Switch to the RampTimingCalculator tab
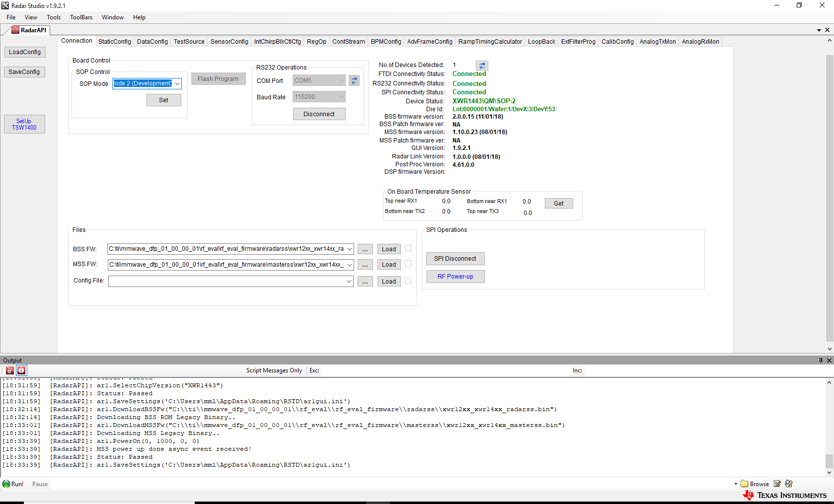 point(490,42)
